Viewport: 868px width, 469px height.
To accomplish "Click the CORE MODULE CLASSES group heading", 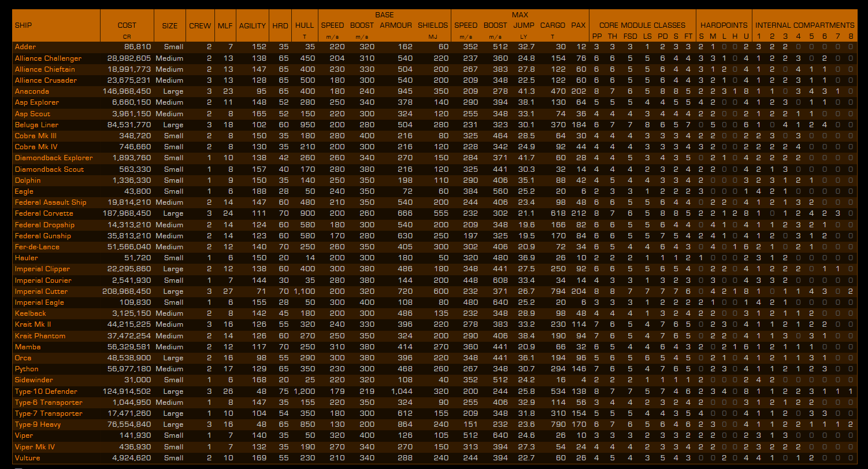I will (642, 25).
